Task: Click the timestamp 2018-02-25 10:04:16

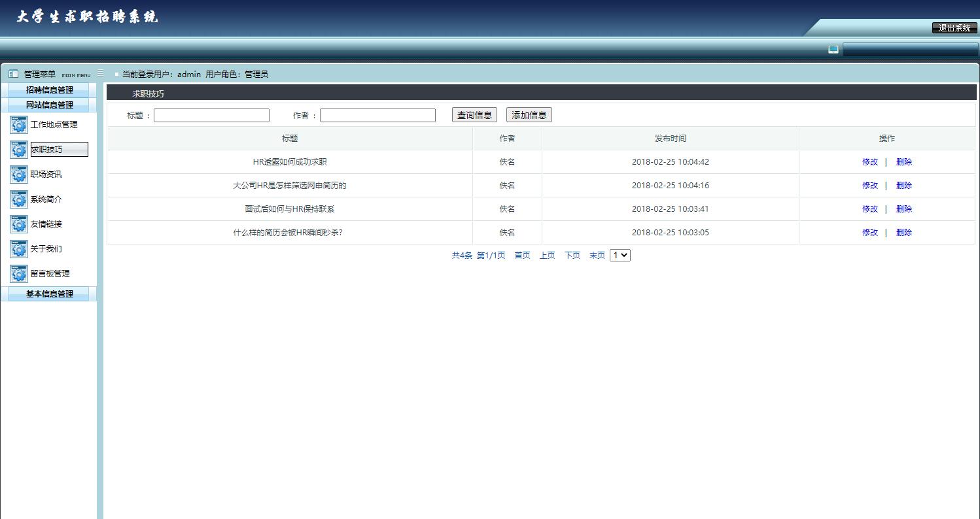Action: pyautogui.click(x=671, y=186)
